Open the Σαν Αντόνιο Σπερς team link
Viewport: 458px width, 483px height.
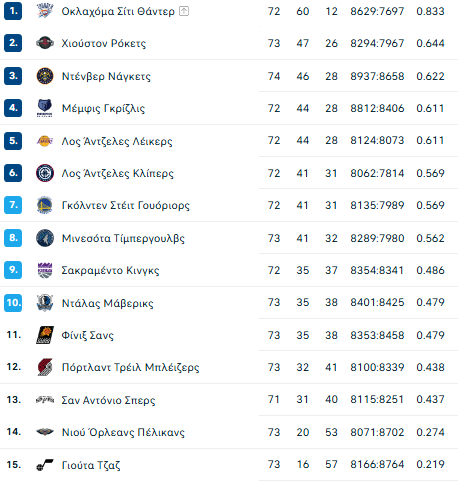point(108,400)
